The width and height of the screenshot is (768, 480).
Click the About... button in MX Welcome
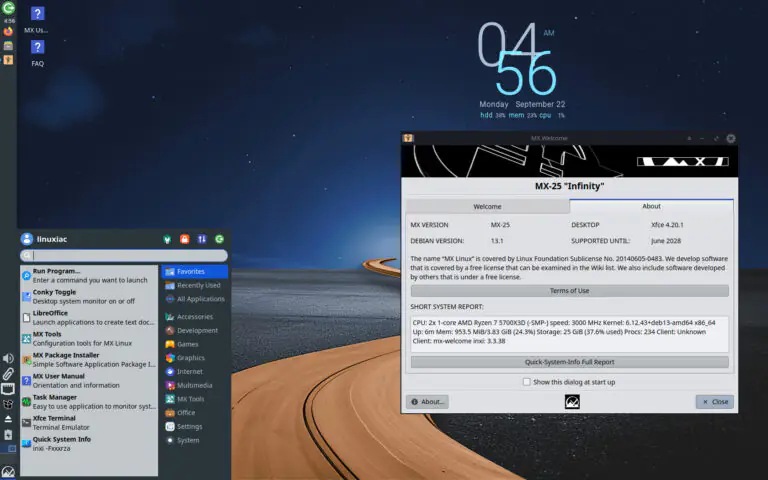[x=427, y=401]
